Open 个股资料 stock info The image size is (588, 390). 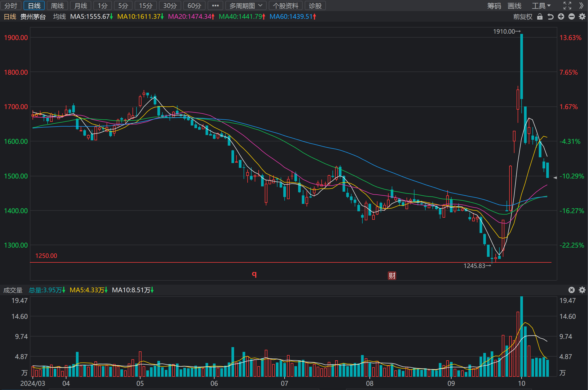286,6
